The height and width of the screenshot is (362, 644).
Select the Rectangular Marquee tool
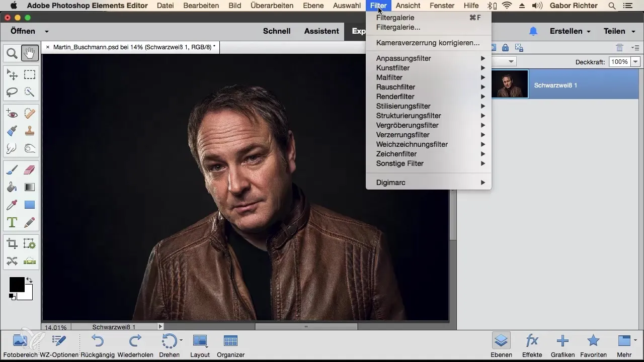point(30,75)
